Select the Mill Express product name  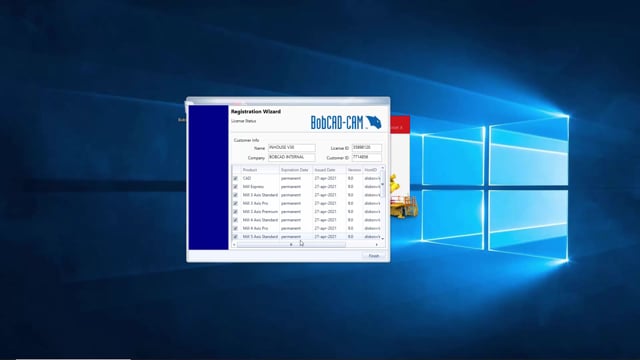pyautogui.click(x=253, y=187)
